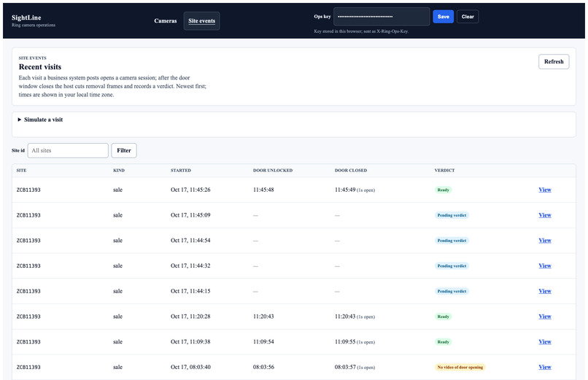Click the STARTED column header
The image size is (588, 380).
click(x=181, y=170)
